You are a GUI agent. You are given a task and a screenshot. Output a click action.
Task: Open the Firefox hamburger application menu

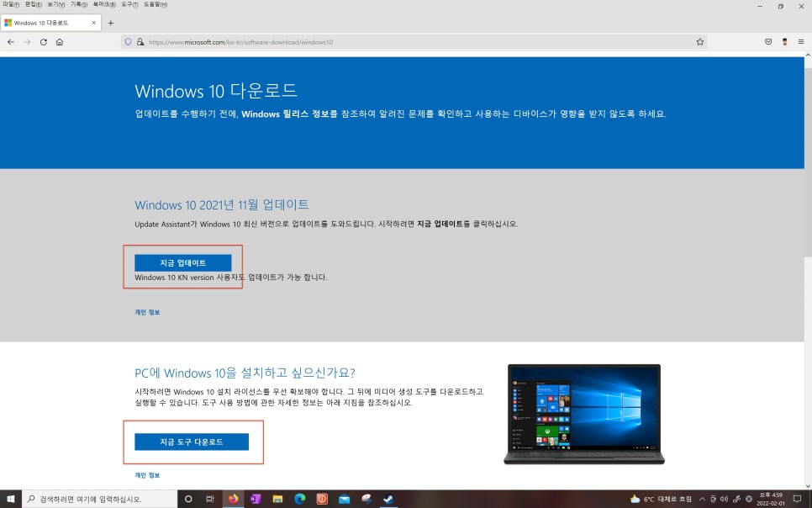pos(800,42)
